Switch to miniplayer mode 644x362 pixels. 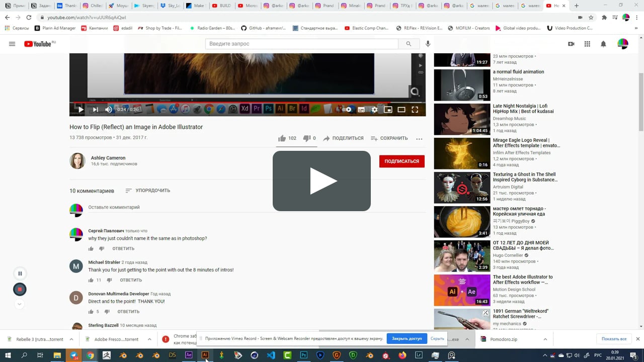(388, 109)
